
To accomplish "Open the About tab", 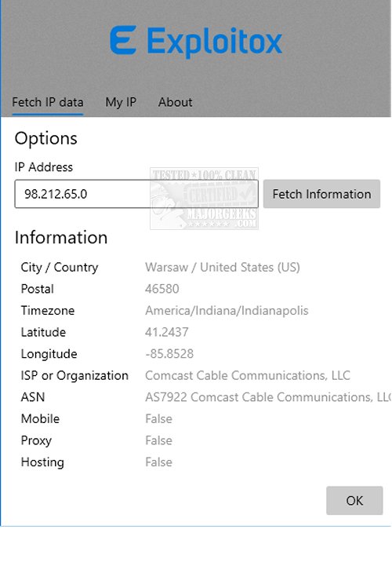I will pos(175,103).
